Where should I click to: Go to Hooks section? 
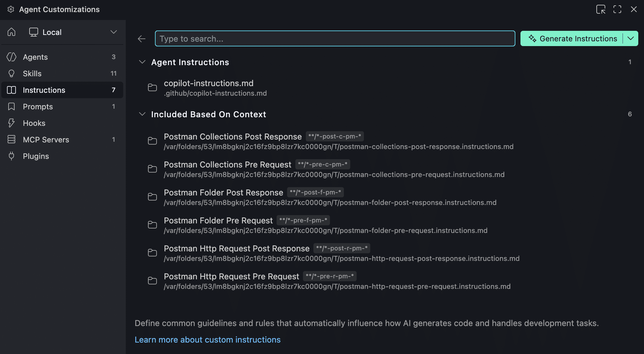click(62, 123)
